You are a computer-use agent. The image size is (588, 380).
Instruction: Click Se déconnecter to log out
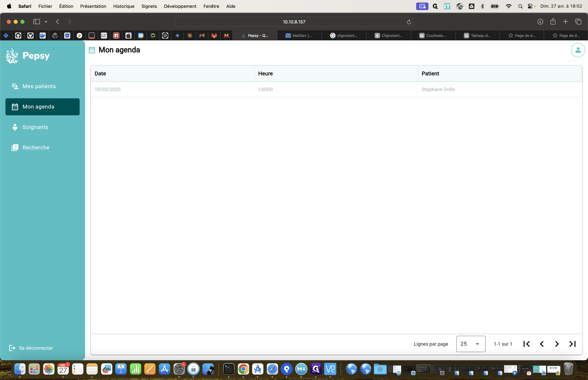31,348
